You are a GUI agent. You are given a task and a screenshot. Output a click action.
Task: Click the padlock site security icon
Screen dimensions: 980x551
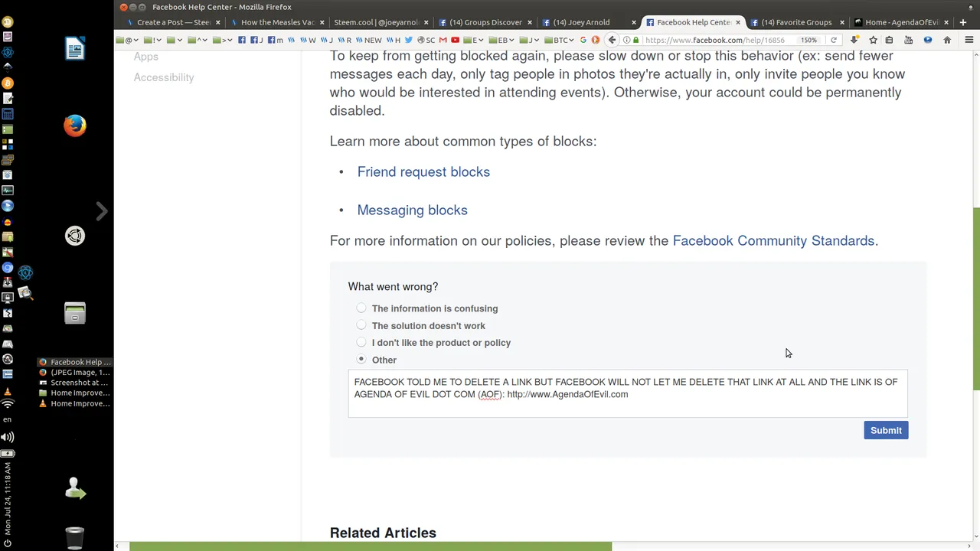pos(635,40)
